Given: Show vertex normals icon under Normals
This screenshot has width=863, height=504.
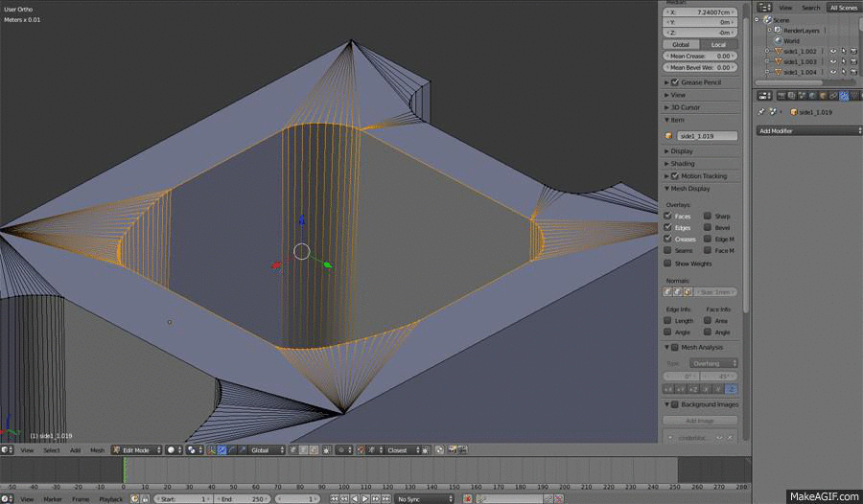Looking at the screenshot, I should (667, 291).
